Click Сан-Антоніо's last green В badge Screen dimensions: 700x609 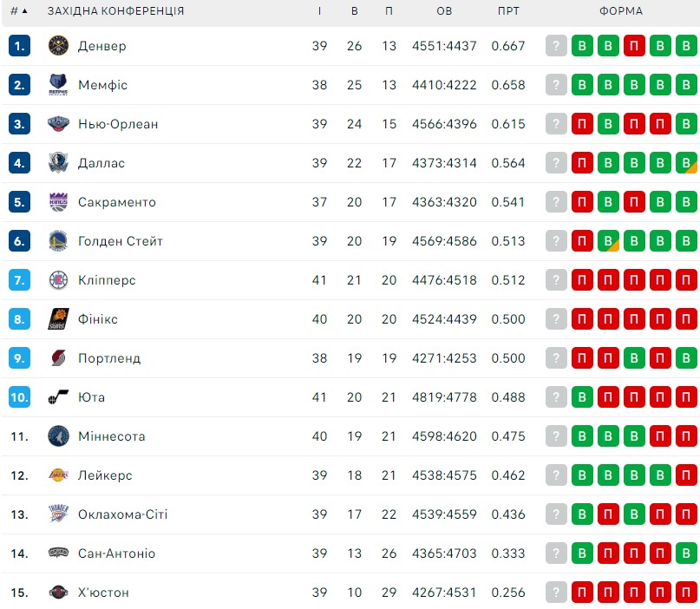coord(686,553)
